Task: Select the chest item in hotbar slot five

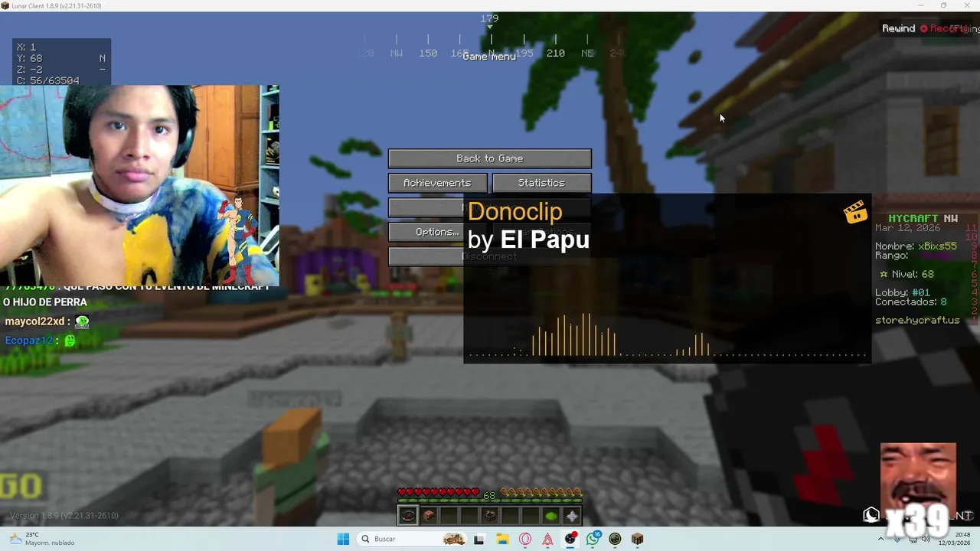Action: coord(490,516)
